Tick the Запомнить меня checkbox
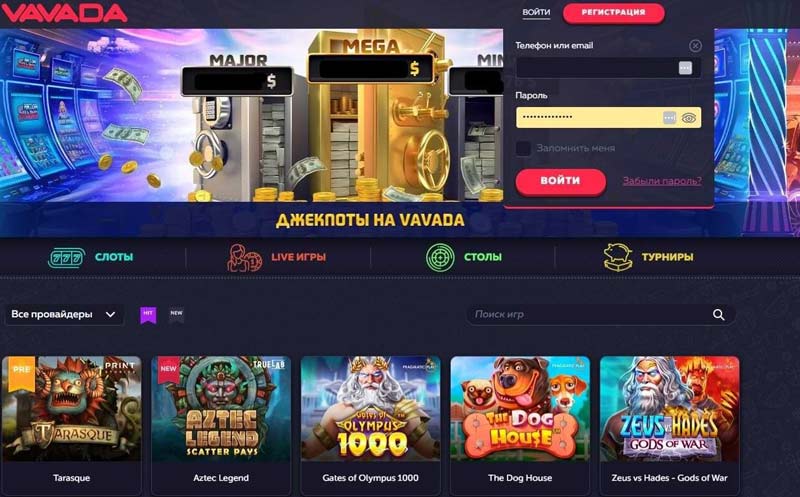 click(523, 148)
